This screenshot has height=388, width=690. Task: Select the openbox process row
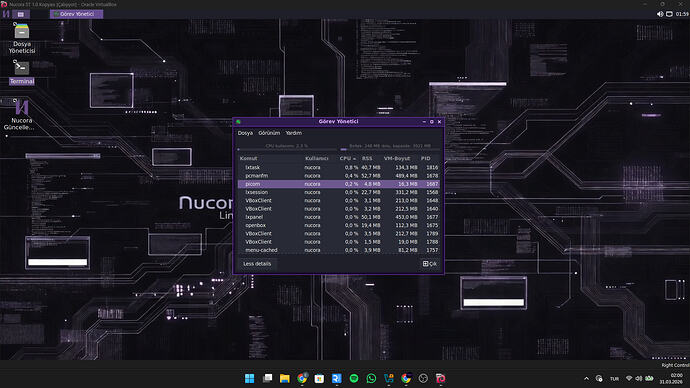pyautogui.click(x=339, y=225)
